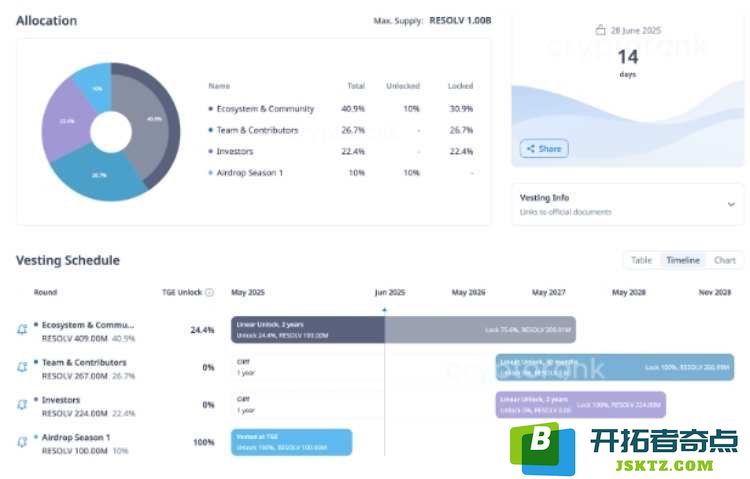
Task: Click 'Team & Contributors' in allocation table
Action: point(257,130)
